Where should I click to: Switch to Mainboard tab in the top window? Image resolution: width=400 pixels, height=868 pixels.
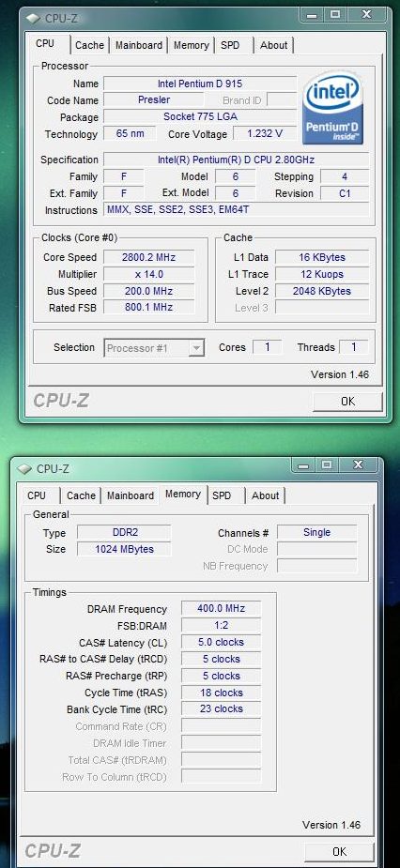139,45
